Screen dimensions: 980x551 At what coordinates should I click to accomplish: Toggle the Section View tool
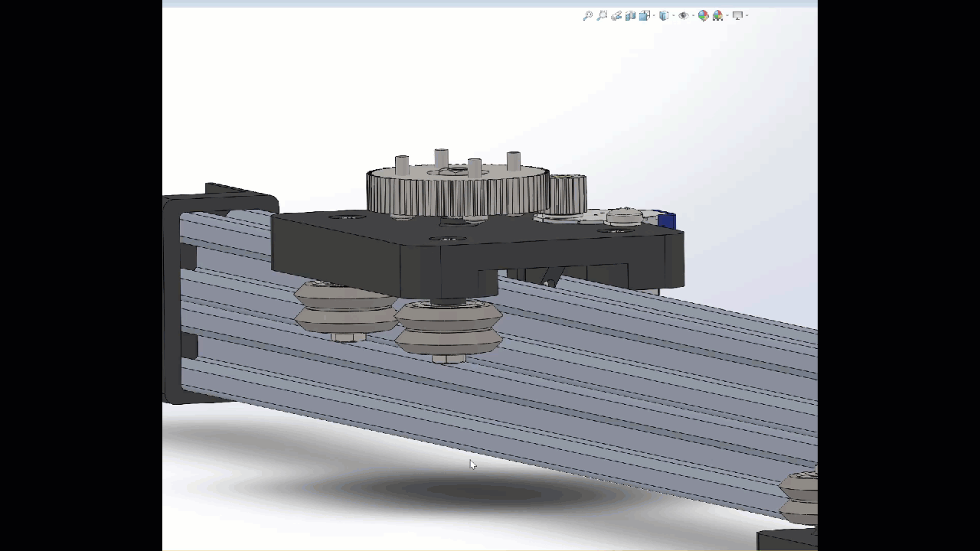[x=630, y=15]
